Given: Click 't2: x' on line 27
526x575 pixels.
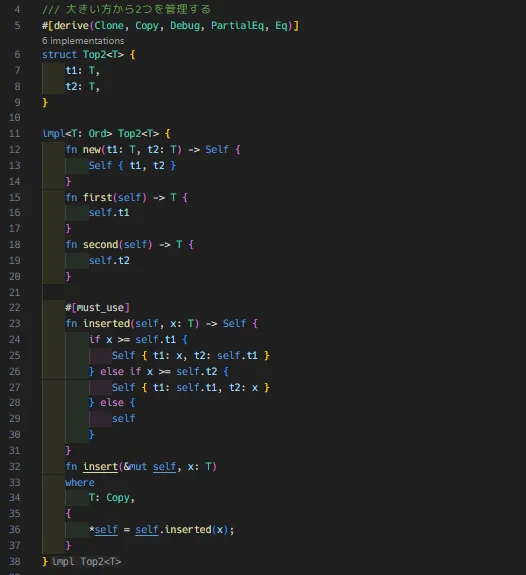Looking at the screenshot, I should click(x=244, y=388).
